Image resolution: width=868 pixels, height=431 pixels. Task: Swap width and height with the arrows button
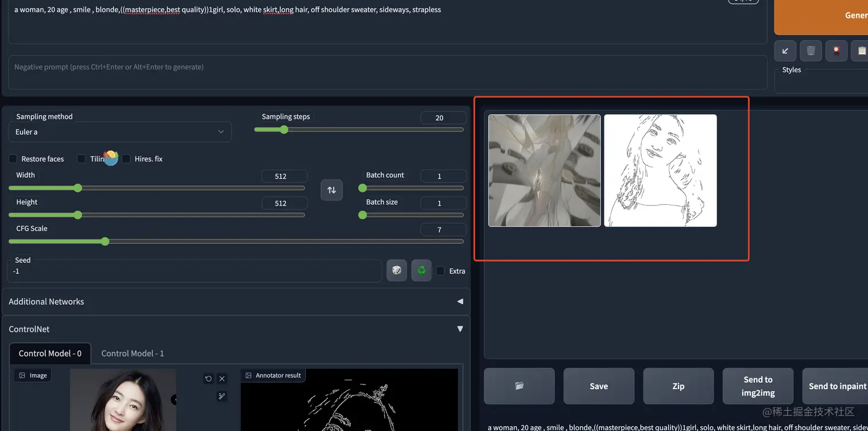click(332, 190)
